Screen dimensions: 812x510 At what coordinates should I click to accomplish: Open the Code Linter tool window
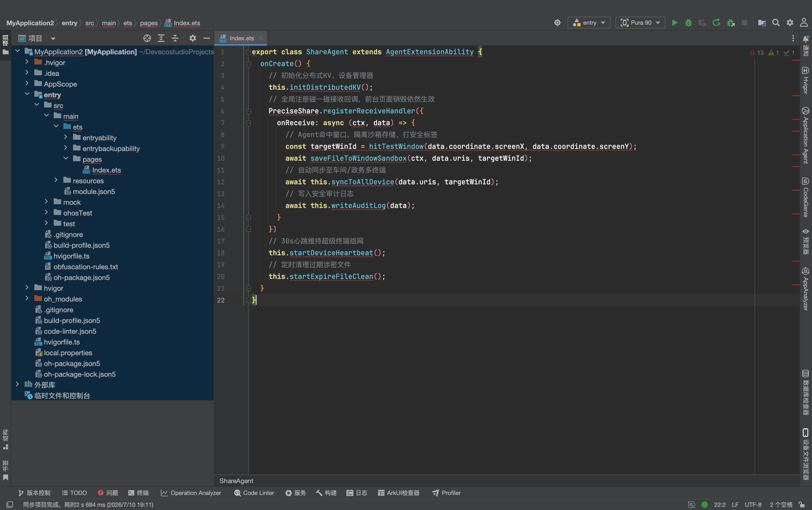254,493
